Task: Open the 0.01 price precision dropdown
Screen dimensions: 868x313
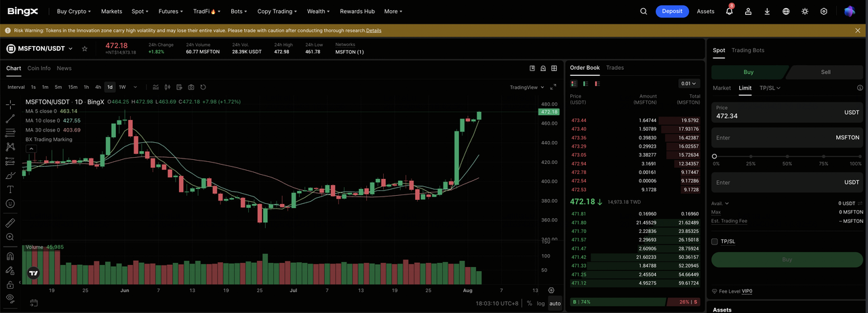Action: tap(689, 84)
